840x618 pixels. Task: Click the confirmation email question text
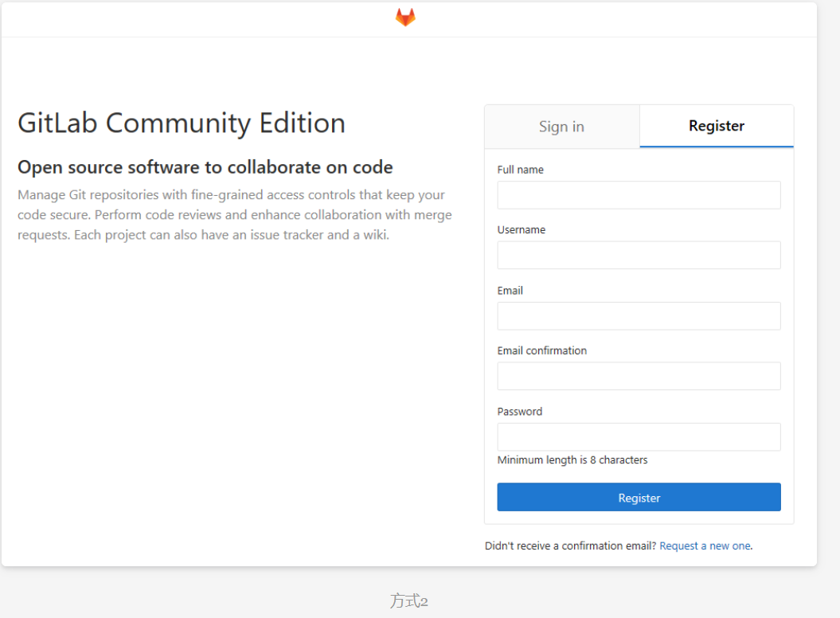[569, 546]
